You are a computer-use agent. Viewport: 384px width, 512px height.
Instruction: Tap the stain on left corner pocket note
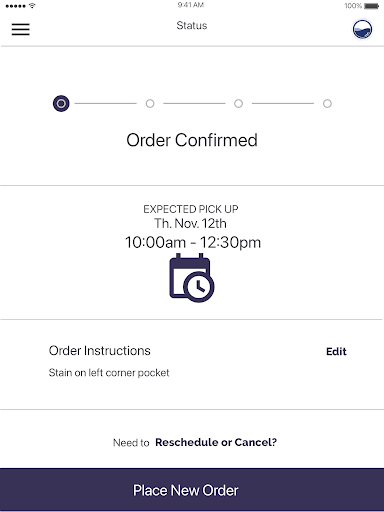109,373
